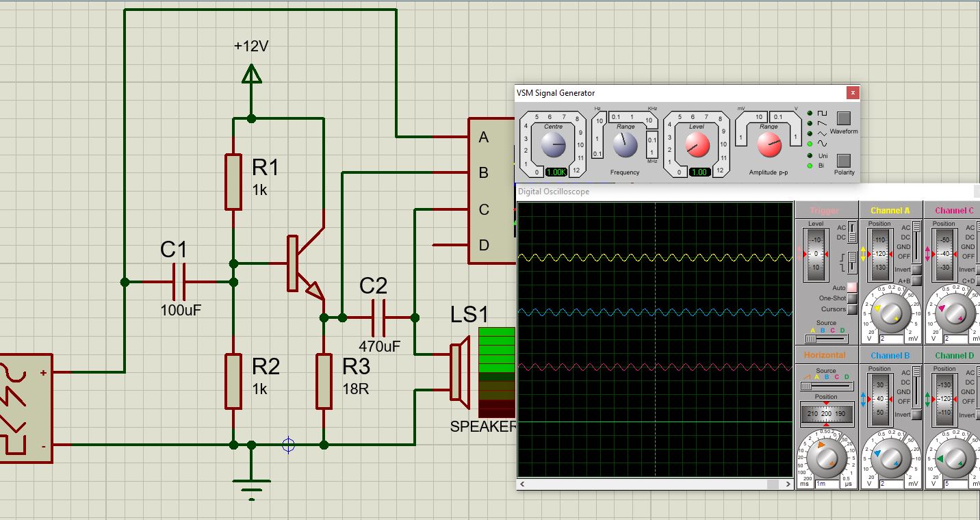The height and width of the screenshot is (520, 980).
Task: Click the Horizontal Source selector slider
Action: tap(826, 386)
